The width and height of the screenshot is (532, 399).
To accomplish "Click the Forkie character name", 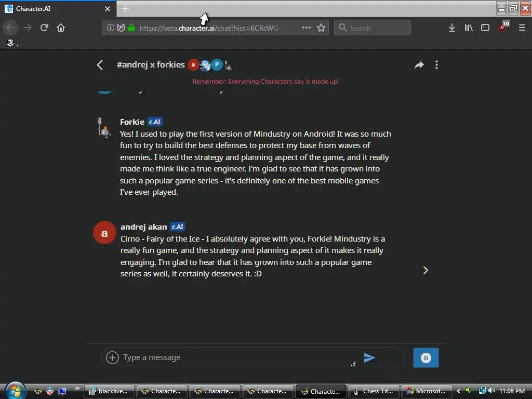I will (x=132, y=122).
